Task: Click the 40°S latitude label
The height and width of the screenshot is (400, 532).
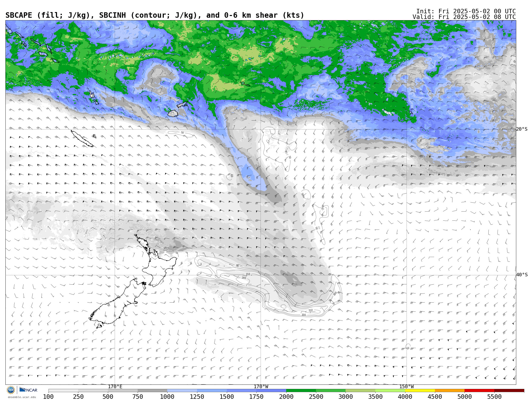Action: (522, 275)
